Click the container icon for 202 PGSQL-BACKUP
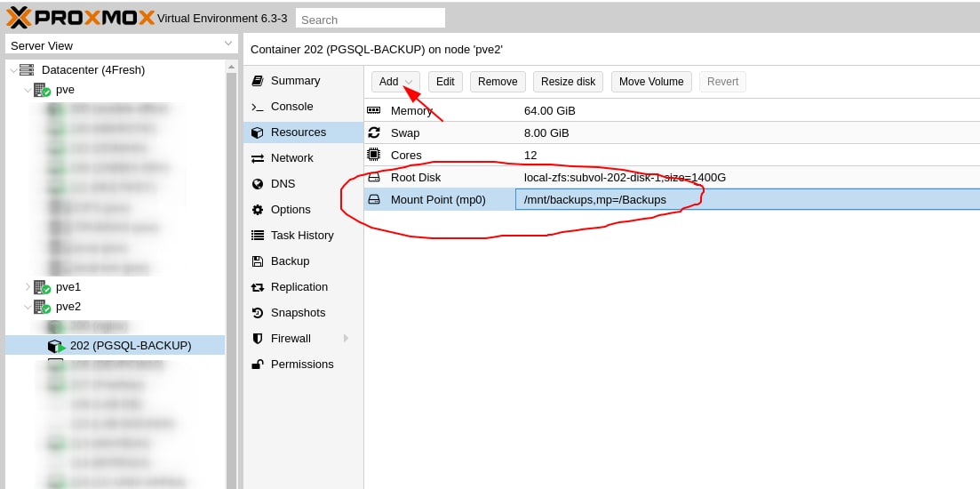980x489 pixels. coord(56,346)
